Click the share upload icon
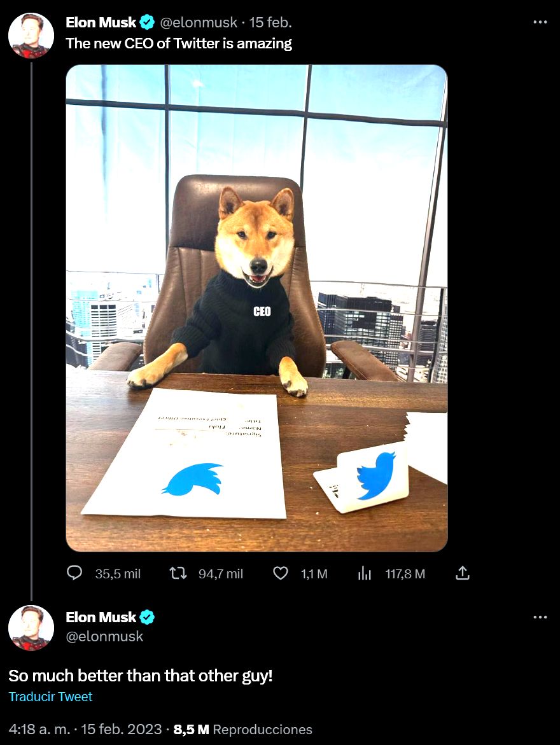560x745 pixels. click(x=463, y=573)
